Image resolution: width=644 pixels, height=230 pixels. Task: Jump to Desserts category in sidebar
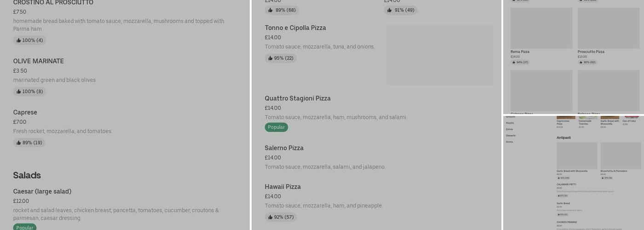[511, 136]
